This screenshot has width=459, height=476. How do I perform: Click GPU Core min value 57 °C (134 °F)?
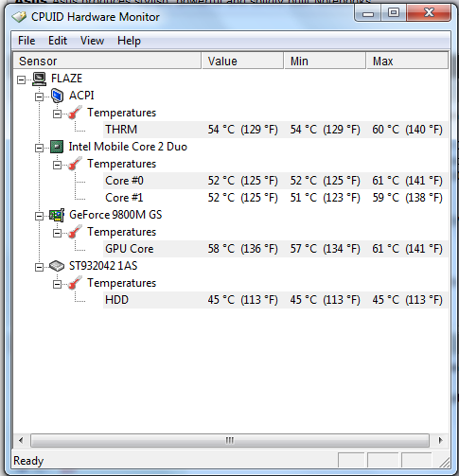(325, 249)
